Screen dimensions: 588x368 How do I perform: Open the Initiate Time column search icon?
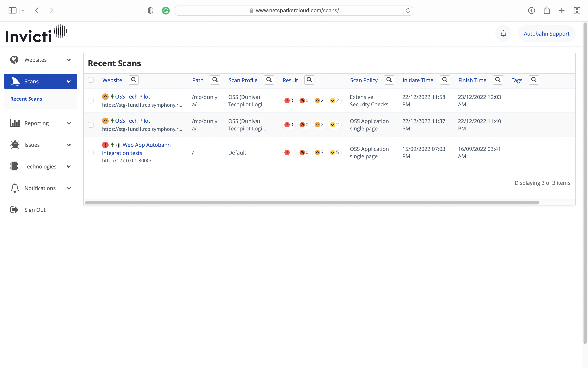point(445,80)
